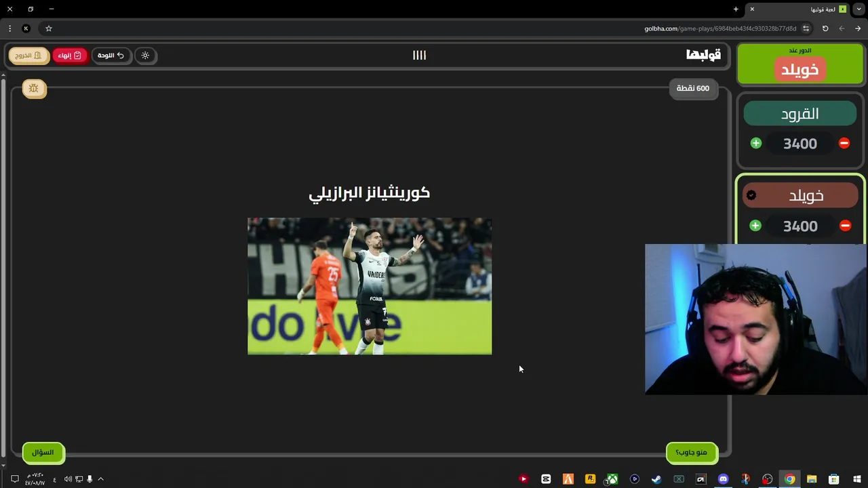Image resolution: width=868 pixels, height=488 pixels.
Task: Go back in browser history
Action: tap(858, 28)
